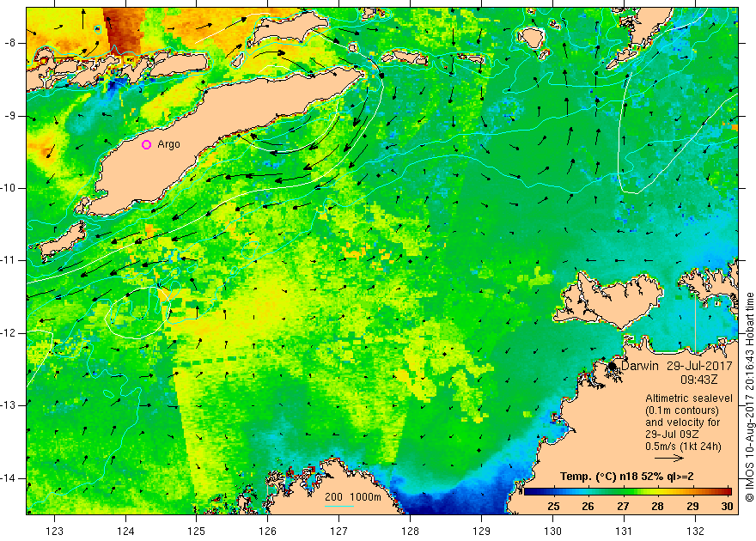Click the Darwin city label

[x=640, y=366]
